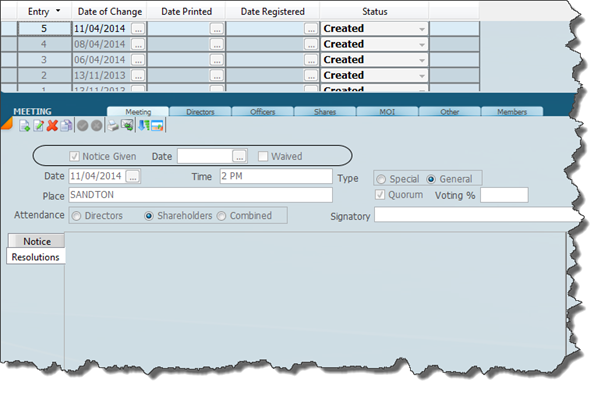Open date picker for 06/04/2014 Date of Change
This screenshot has width=601, height=393.
coord(138,60)
